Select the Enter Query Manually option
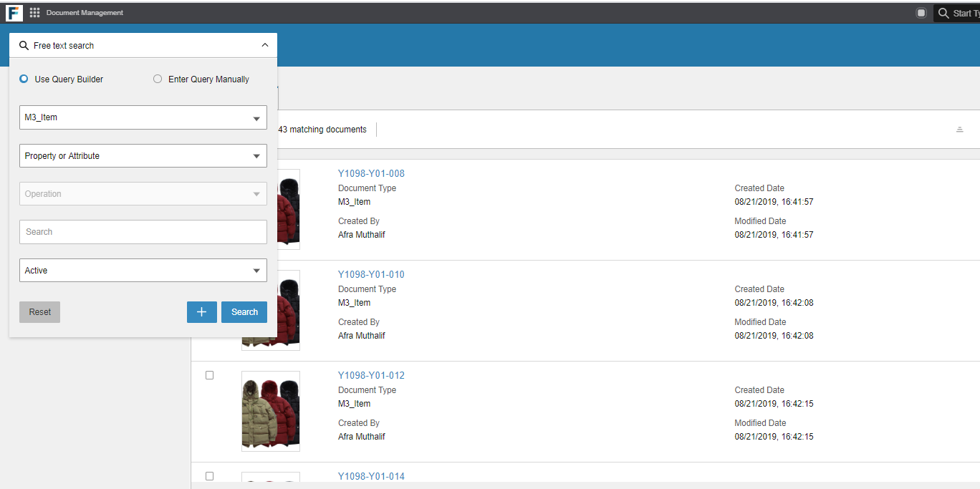Viewport: 980px width, 489px height. [158, 79]
